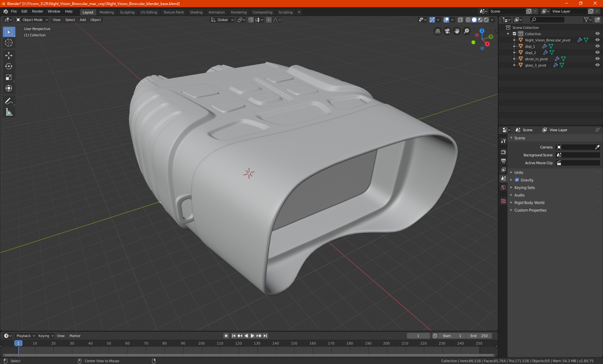Open the Object Mode dropdown
The width and height of the screenshot is (603, 364).
[x=32, y=20]
